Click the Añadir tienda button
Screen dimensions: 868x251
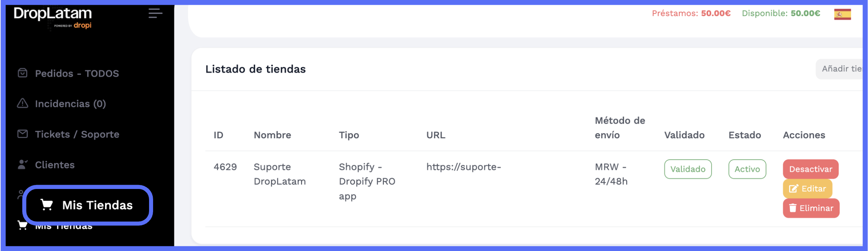841,69
